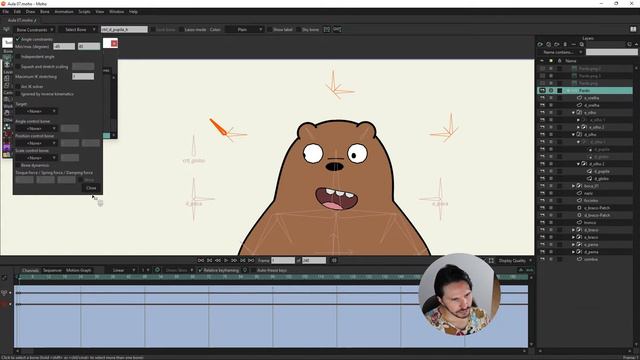Open the Scripts menu
Viewport: 640px width, 360px height.
coord(84,12)
